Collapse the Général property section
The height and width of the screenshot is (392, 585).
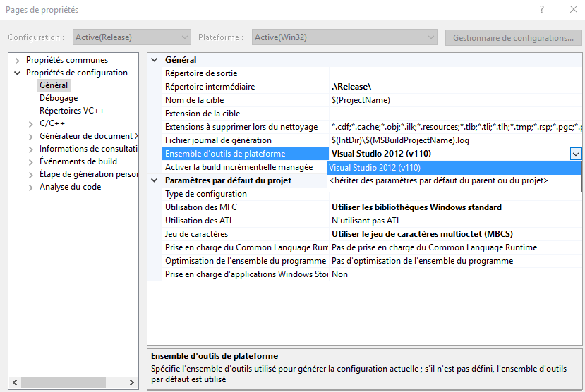[154, 60]
